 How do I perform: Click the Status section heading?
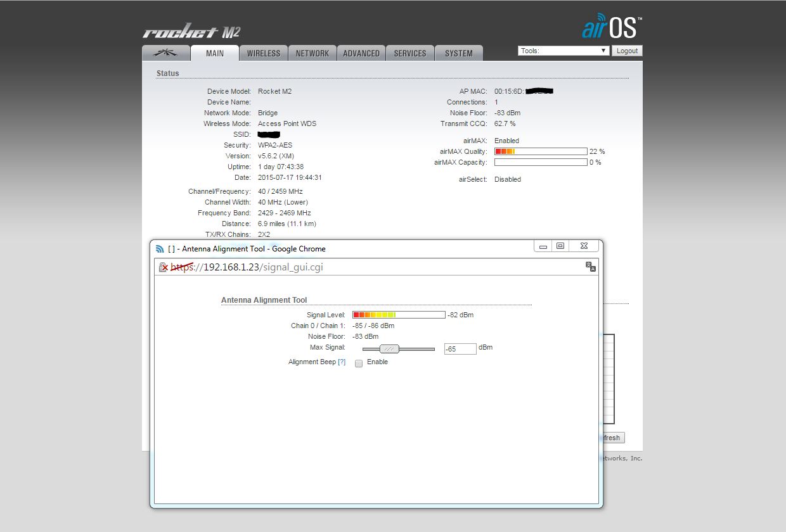pos(168,73)
